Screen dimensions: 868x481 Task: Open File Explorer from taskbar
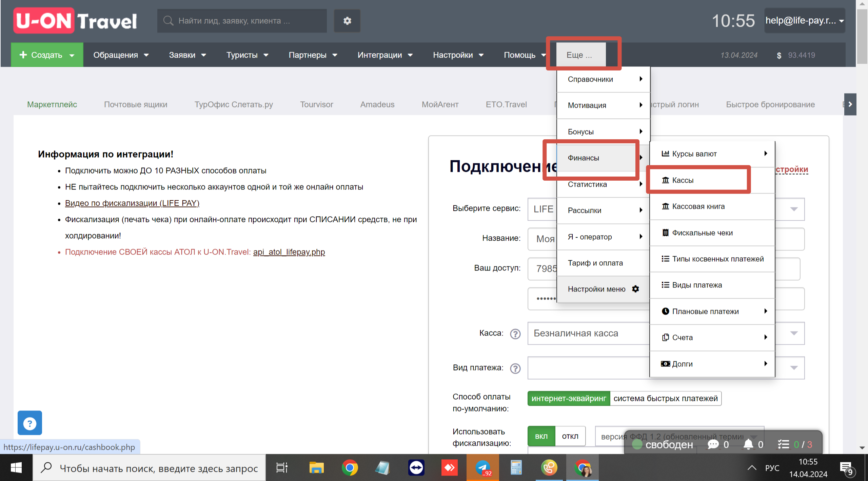click(316, 468)
